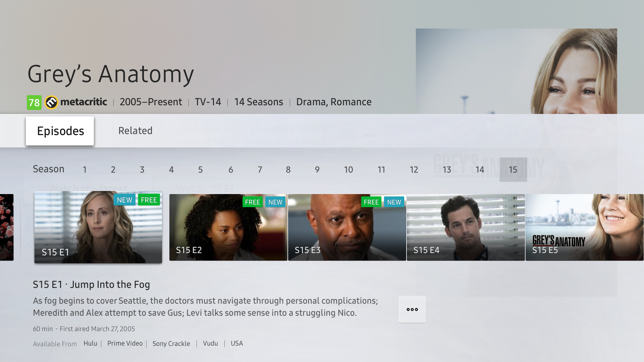Select season 10
Screen dimensions: 644x362
[x=348, y=170]
